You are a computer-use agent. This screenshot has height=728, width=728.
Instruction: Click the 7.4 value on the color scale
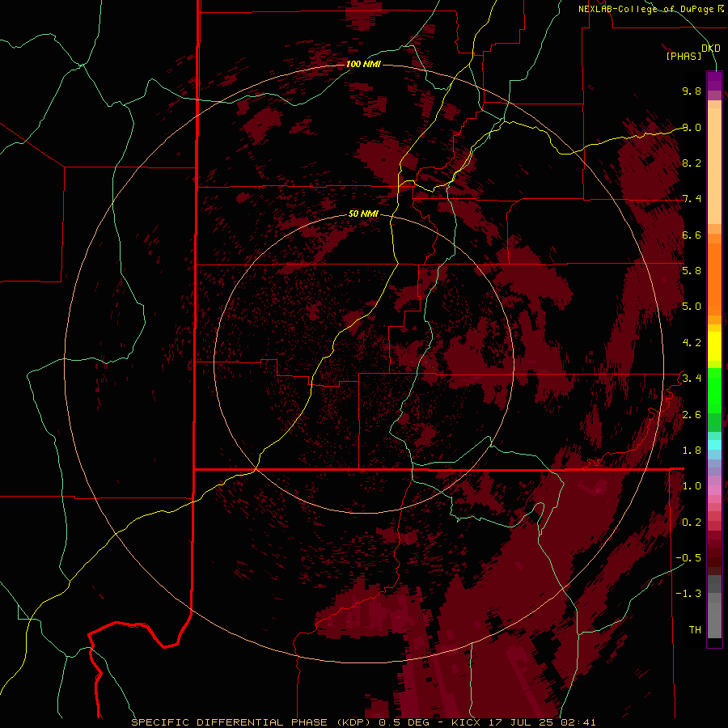click(x=692, y=199)
